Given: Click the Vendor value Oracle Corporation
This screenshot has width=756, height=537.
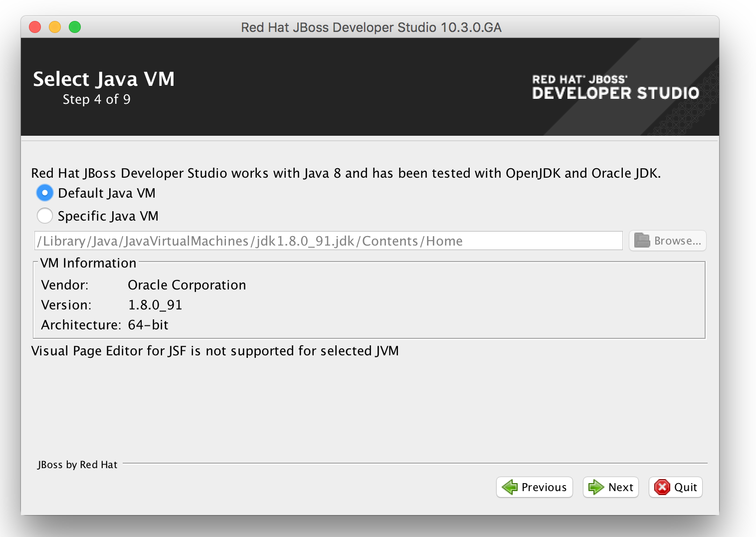Looking at the screenshot, I should click(x=187, y=285).
